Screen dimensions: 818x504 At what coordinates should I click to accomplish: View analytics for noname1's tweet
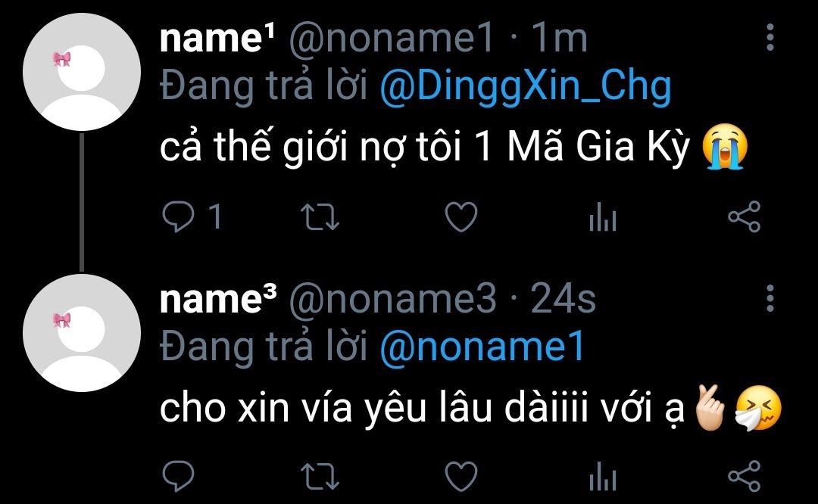click(603, 219)
